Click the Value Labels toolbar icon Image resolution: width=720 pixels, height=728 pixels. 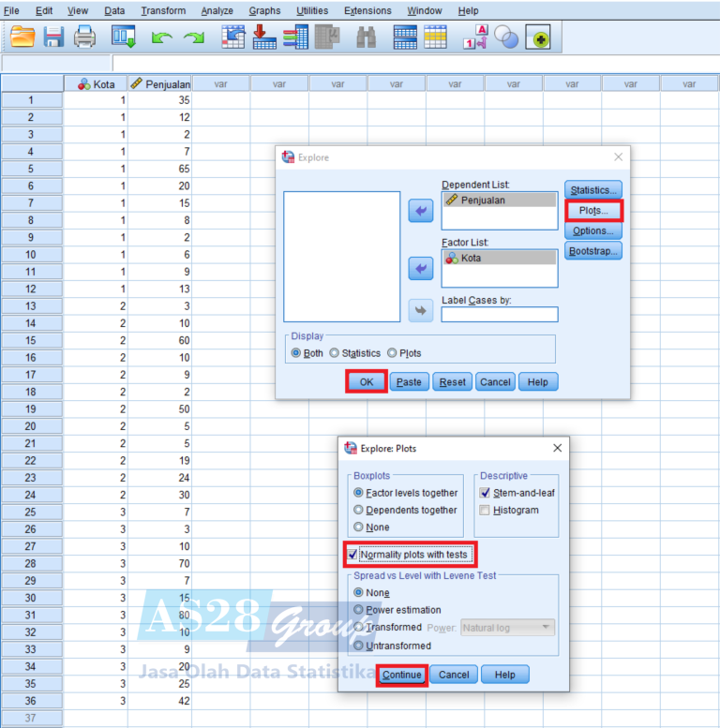475,37
